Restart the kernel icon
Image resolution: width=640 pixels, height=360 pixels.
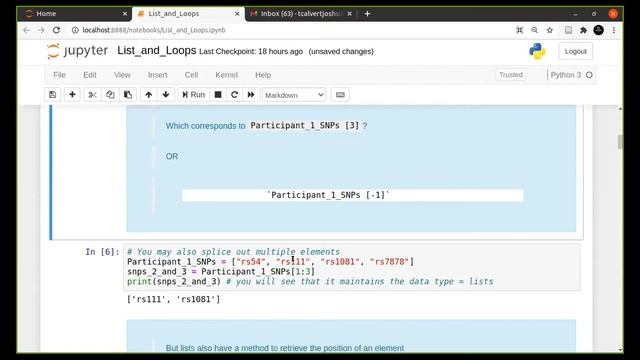coord(234,95)
